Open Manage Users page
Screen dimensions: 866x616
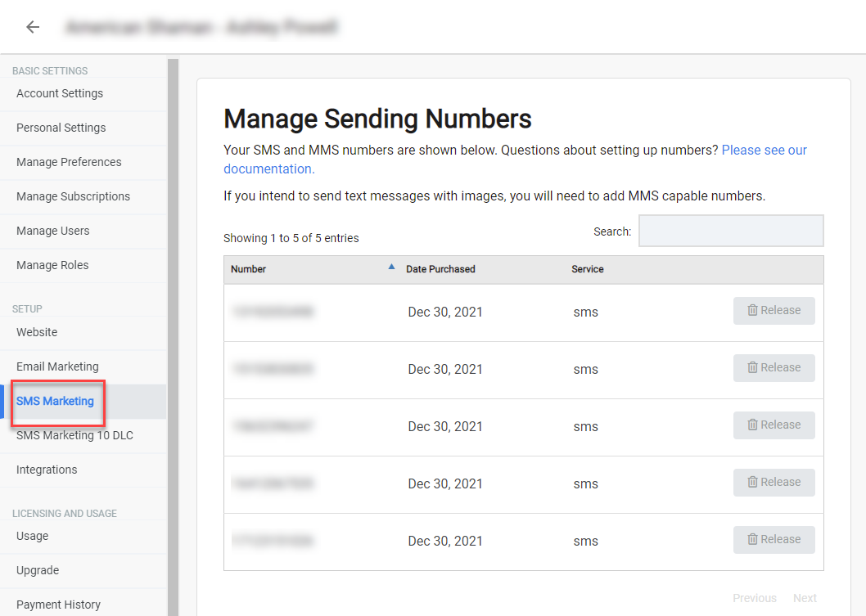pyautogui.click(x=52, y=231)
